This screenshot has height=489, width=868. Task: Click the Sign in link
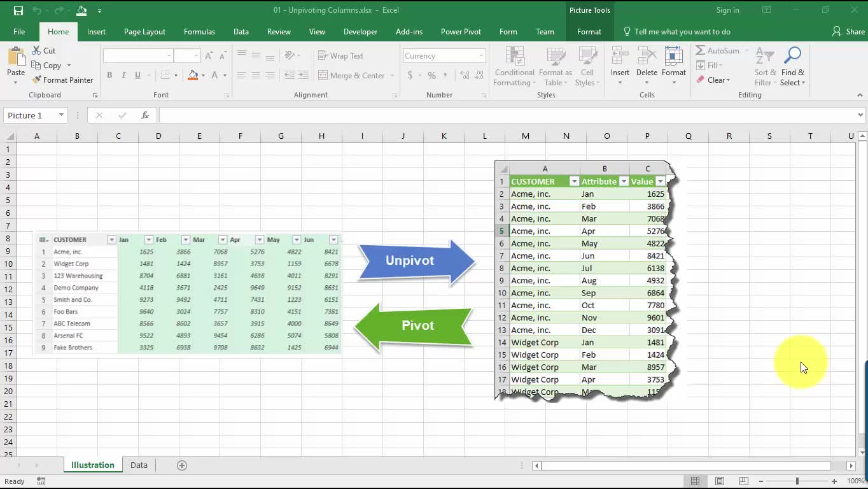click(727, 10)
